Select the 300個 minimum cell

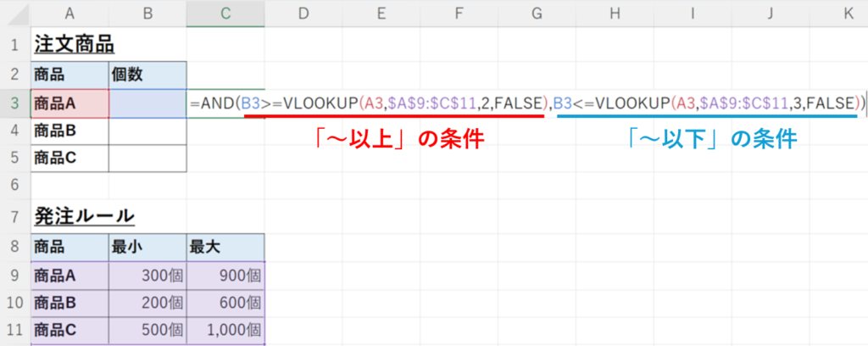point(147,275)
